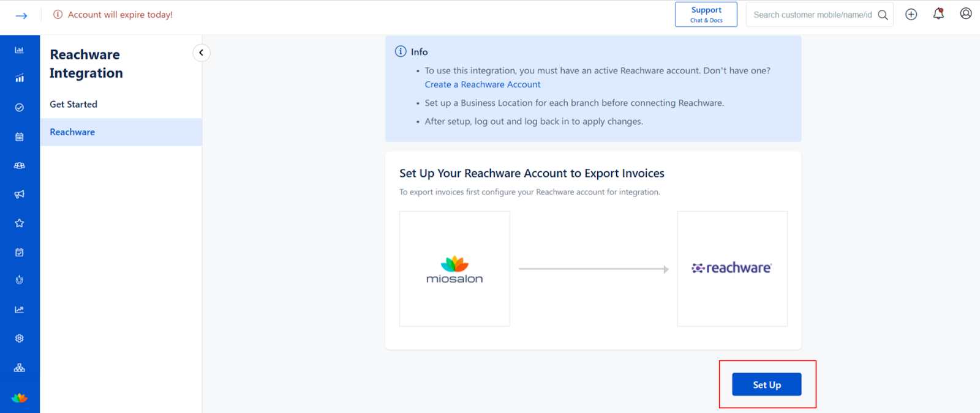Open the gear settings sidebar icon
The height and width of the screenshot is (413, 980).
pos(20,338)
